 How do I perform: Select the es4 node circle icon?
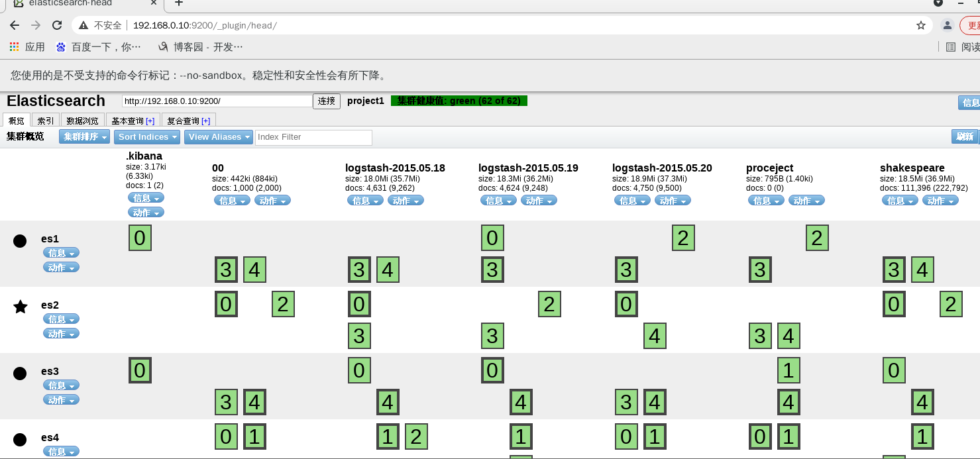20,439
